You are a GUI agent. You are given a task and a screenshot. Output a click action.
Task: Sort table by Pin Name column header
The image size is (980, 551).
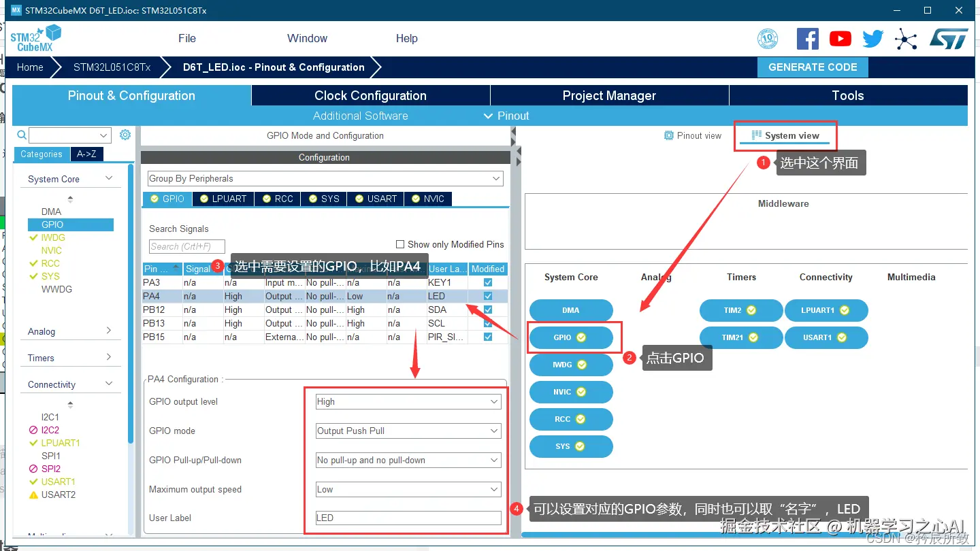[162, 269]
